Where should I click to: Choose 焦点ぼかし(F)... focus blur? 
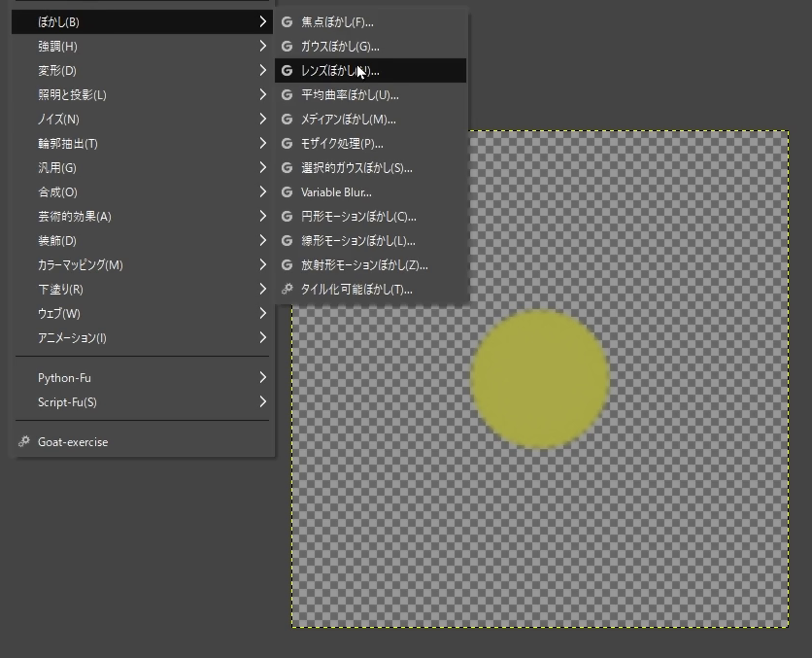click(x=371, y=21)
